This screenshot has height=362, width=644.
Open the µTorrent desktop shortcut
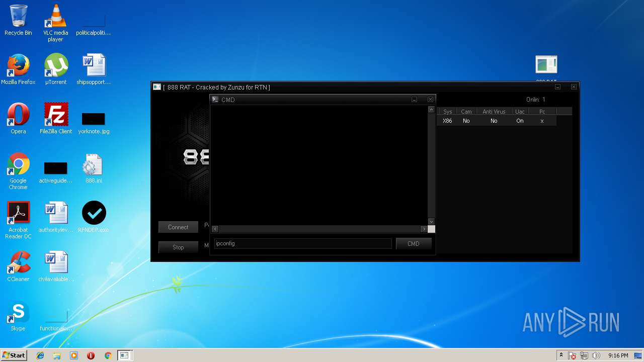[55, 69]
